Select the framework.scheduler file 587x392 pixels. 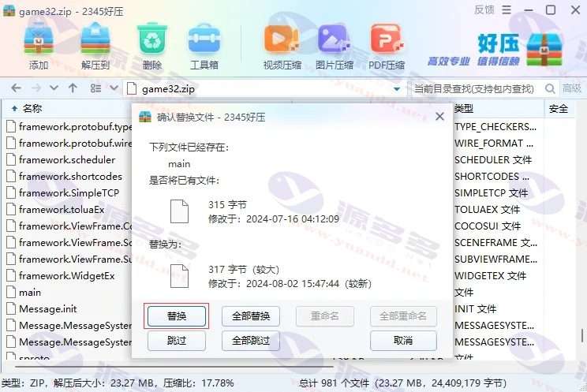click(67, 160)
